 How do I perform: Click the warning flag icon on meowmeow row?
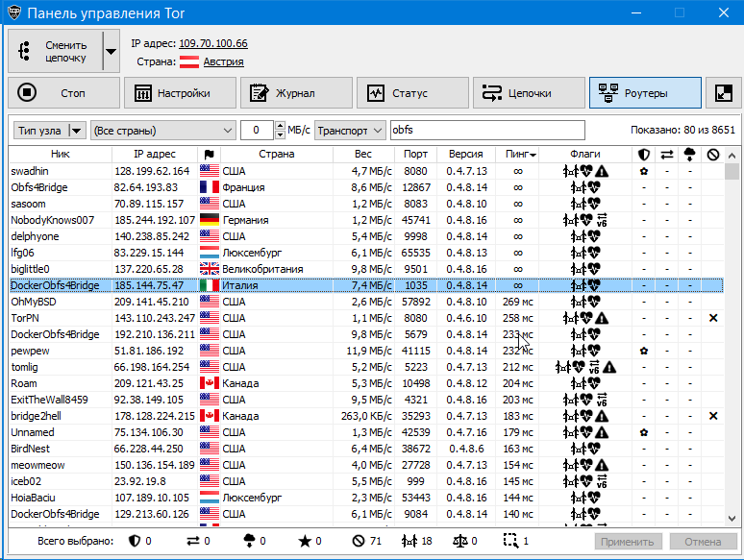[x=602, y=465]
